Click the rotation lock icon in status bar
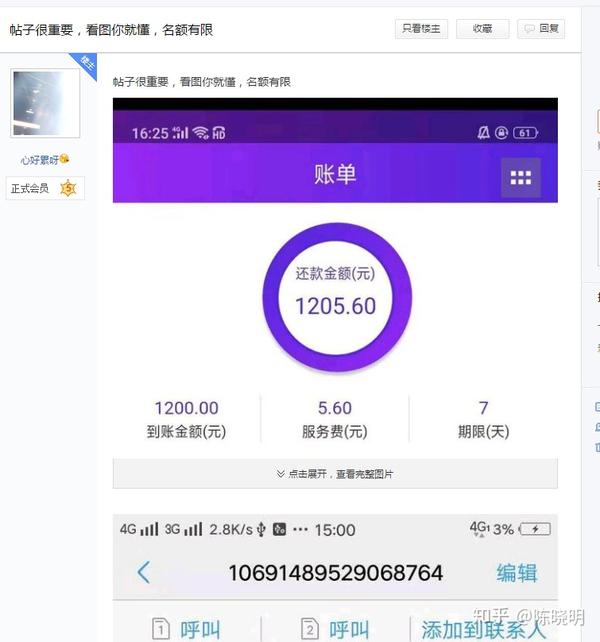The width and height of the screenshot is (600, 642). coord(501,133)
